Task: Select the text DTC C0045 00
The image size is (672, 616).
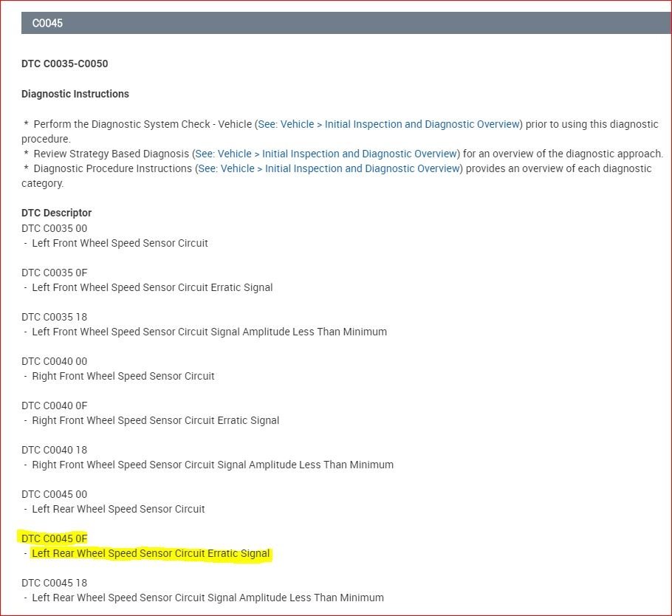Action: click(55, 494)
